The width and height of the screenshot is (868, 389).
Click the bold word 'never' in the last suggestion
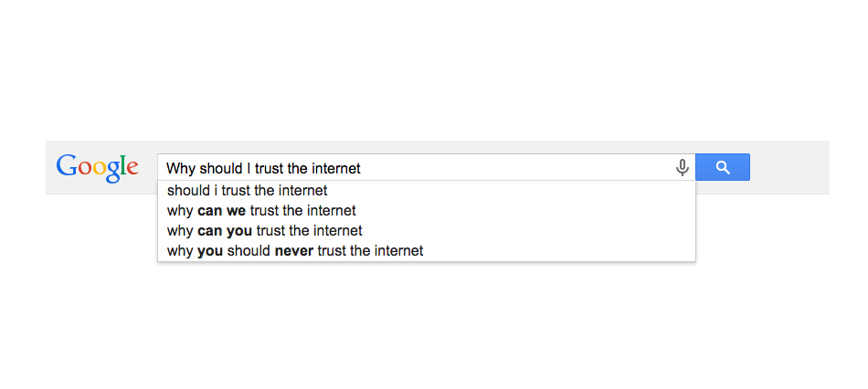(x=294, y=250)
